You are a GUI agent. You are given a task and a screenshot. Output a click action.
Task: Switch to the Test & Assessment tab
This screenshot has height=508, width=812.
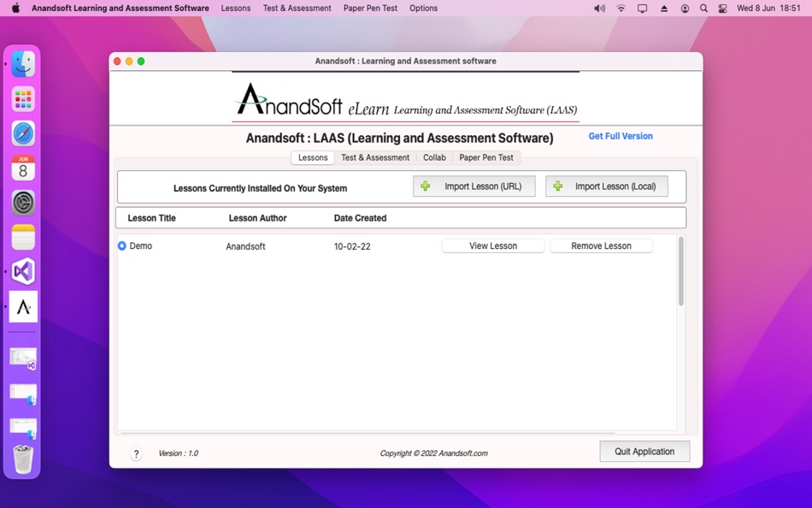click(x=375, y=157)
